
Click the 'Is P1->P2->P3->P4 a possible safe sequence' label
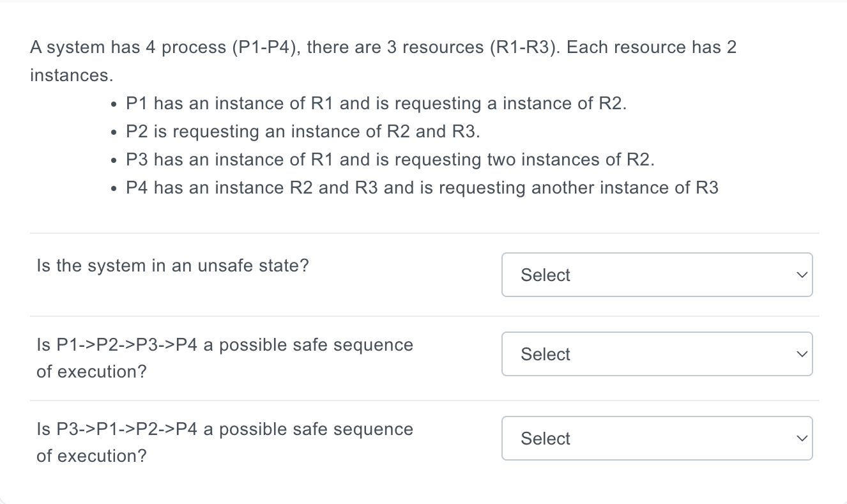tap(224, 344)
